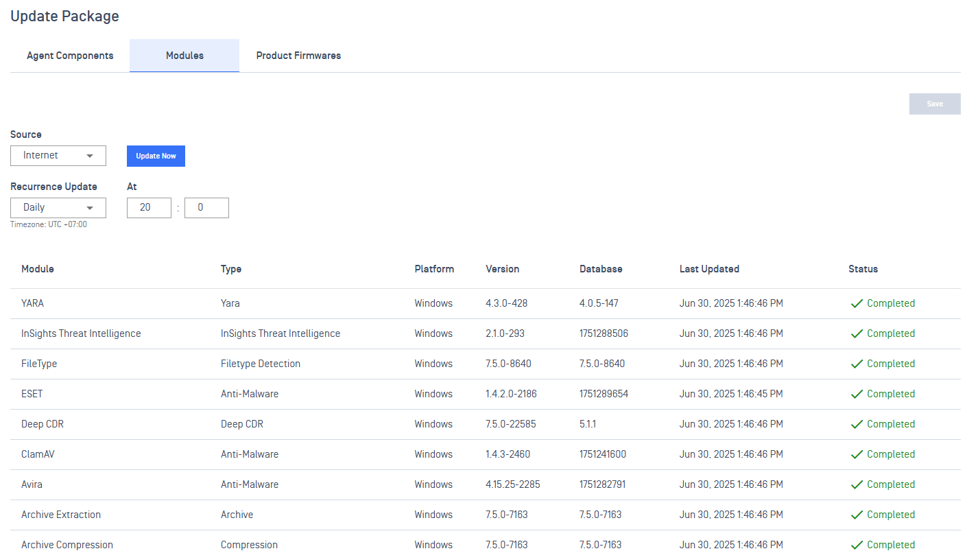Click ClamAV version 1.4.3-2460

[x=507, y=454]
